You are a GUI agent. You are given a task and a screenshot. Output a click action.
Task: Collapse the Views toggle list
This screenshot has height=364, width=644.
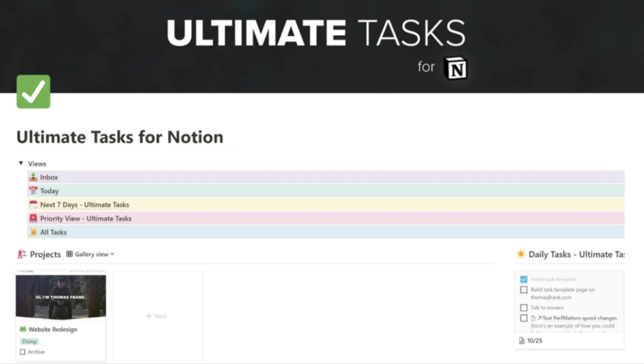(21, 163)
